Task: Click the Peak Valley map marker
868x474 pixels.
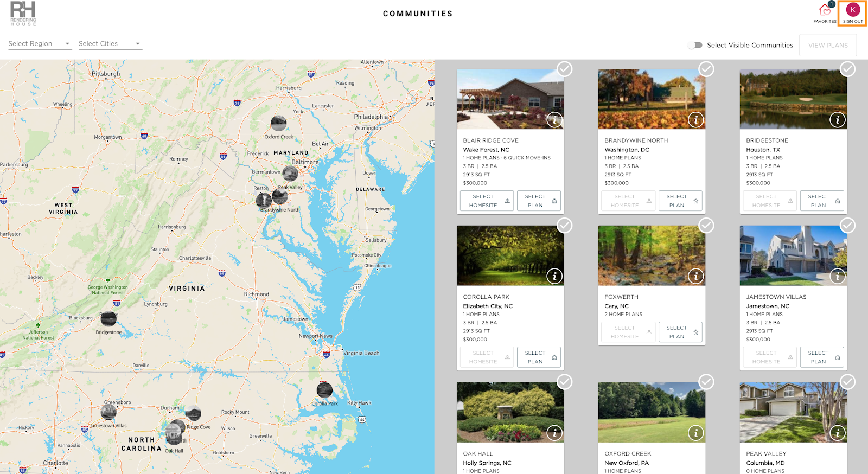Action: point(290,174)
